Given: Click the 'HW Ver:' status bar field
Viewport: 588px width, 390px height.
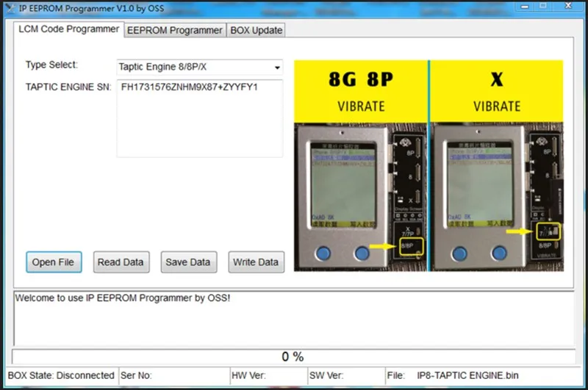Looking at the screenshot, I should 269,375.
